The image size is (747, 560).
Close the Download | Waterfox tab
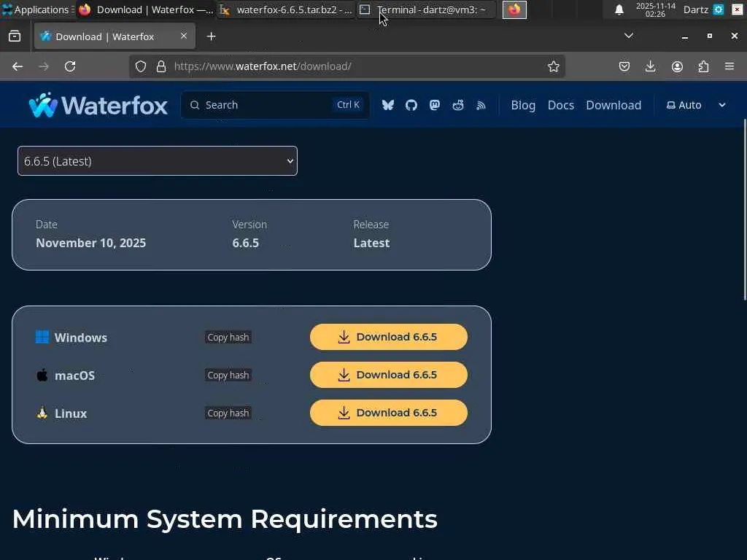[183, 36]
